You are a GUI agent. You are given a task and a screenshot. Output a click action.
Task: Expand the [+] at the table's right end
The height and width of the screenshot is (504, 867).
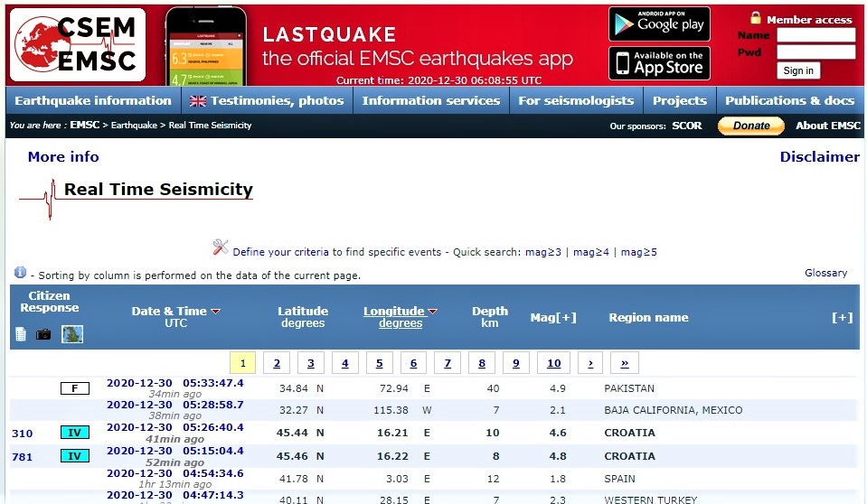click(842, 318)
